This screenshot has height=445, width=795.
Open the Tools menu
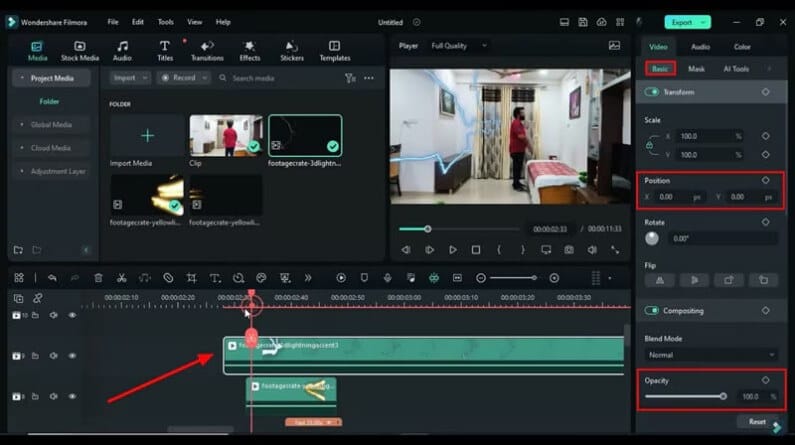[165, 21]
